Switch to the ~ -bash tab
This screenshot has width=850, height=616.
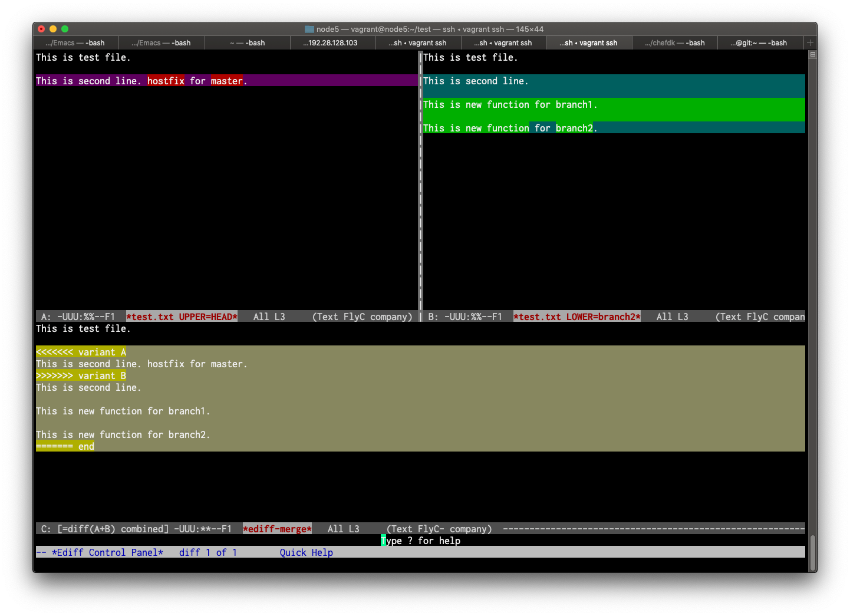pyautogui.click(x=248, y=42)
